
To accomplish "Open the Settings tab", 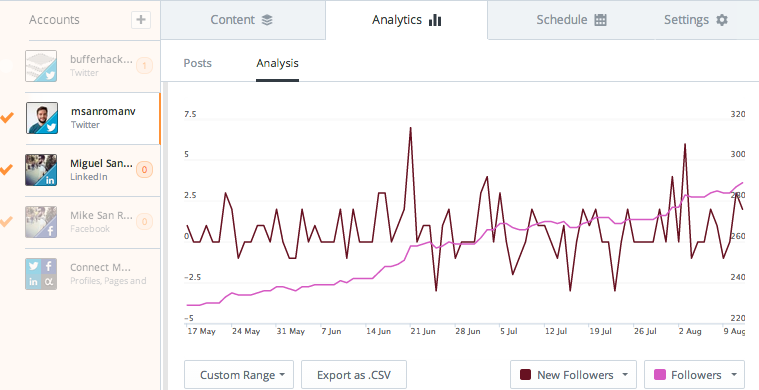I will (x=696, y=20).
